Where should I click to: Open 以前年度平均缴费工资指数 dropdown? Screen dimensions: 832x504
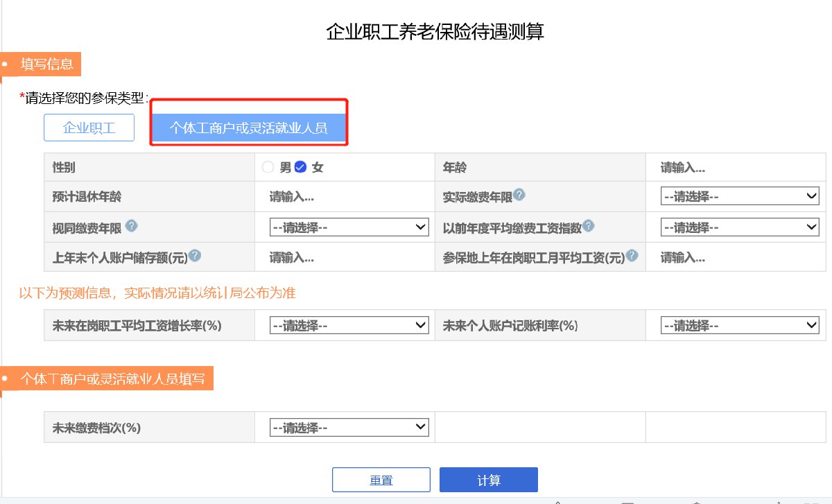click(x=740, y=227)
